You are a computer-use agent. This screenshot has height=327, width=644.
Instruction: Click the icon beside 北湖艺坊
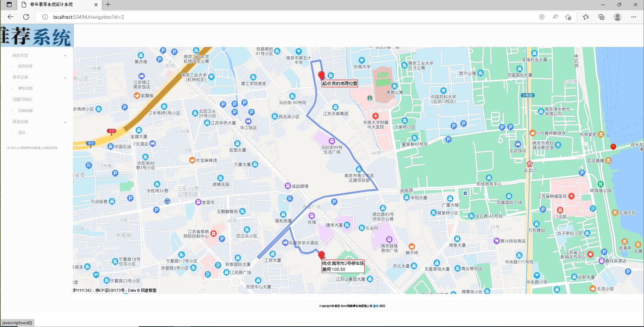pos(615,213)
